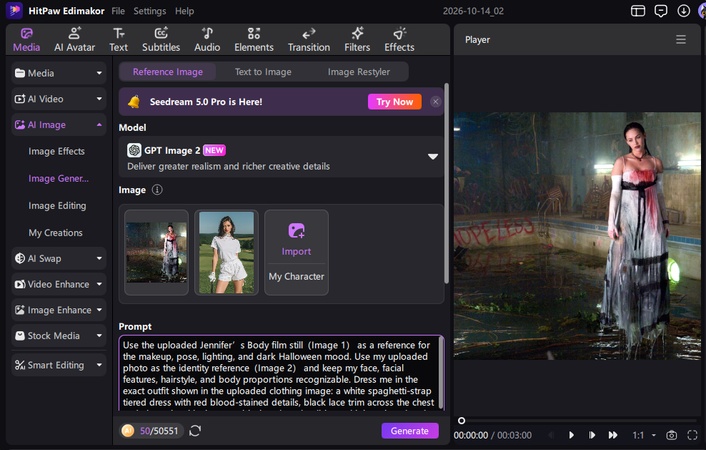This screenshot has width=706, height=450.
Task: Open the GPT Image 2 model dropdown
Action: pos(281,157)
